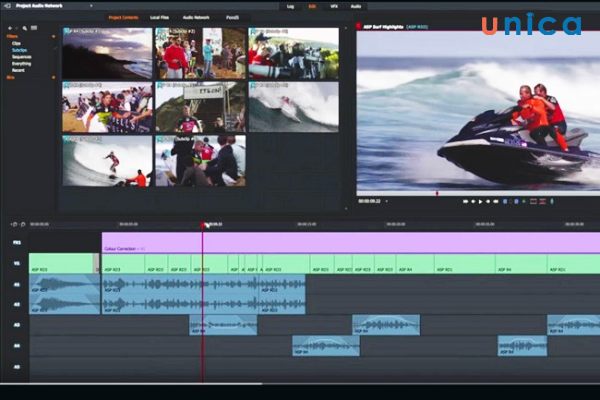Click the ASP Surf Highlights viewer title
This screenshot has width=600, height=400.
pos(383,27)
